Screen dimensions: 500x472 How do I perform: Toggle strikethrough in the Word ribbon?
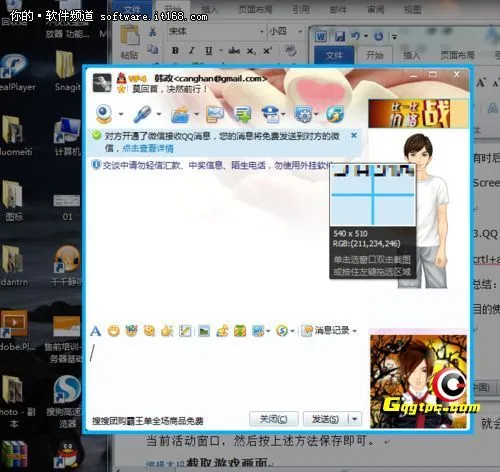point(234,51)
